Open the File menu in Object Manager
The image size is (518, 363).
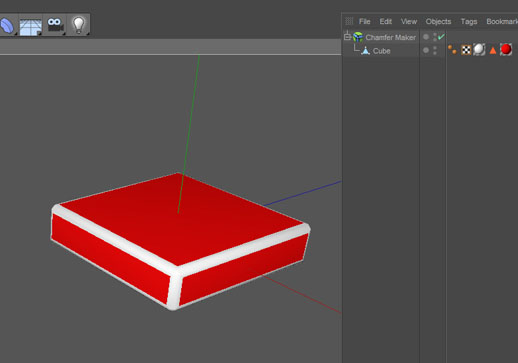pos(364,21)
